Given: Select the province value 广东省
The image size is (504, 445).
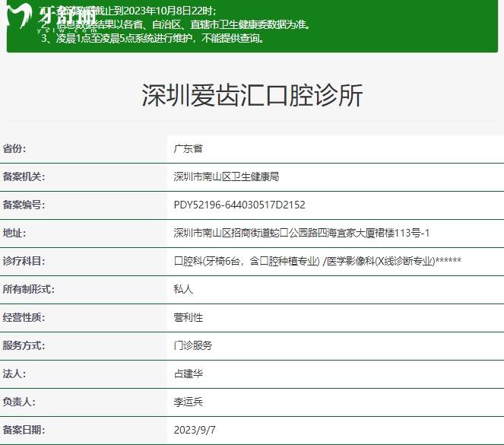Looking at the screenshot, I should [x=188, y=148].
